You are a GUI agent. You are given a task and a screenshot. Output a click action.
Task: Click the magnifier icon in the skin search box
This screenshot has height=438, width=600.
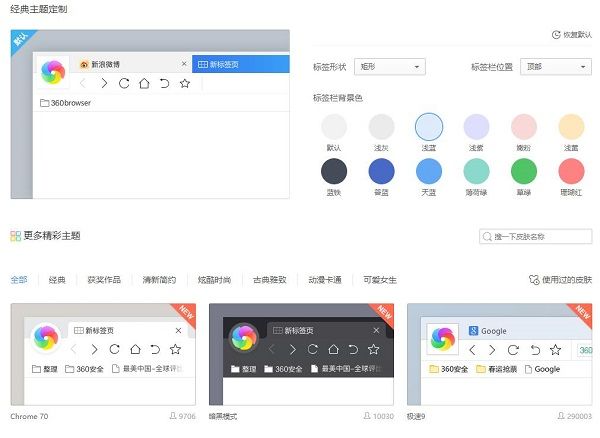tap(487, 237)
